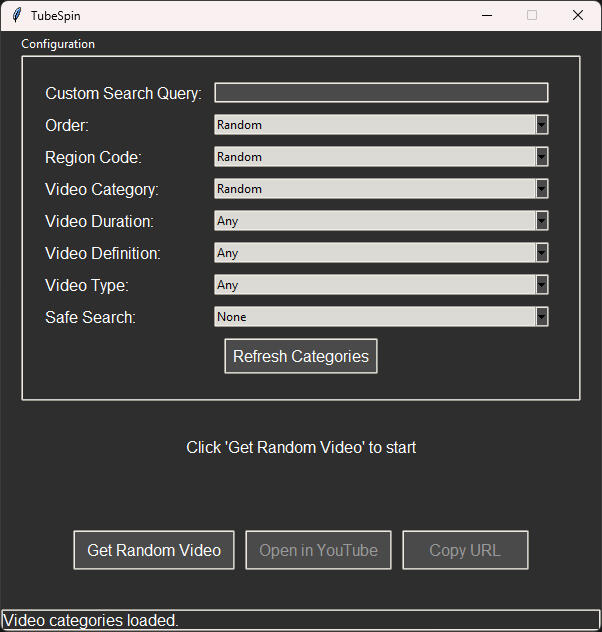Click the TubeSpin title bar text

56,16
